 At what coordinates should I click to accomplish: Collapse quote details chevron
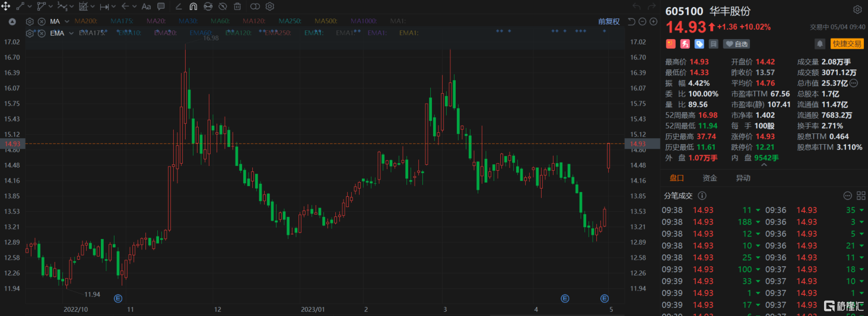click(764, 165)
